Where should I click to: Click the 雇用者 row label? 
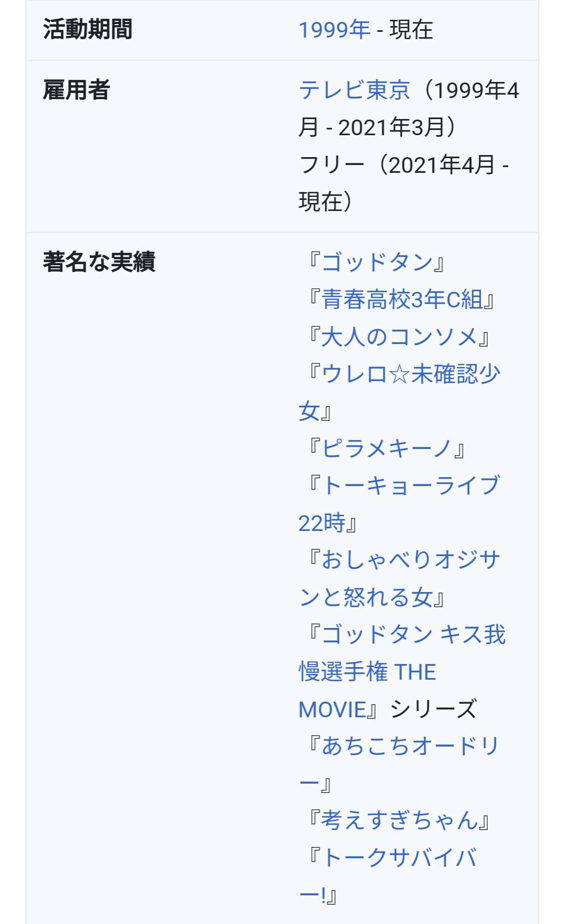tap(76, 90)
